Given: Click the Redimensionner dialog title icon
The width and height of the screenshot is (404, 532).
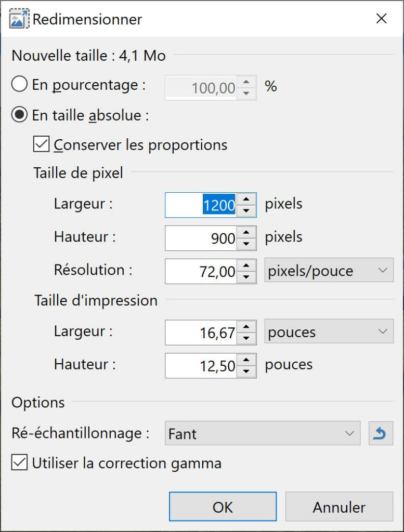Looking at the screenshot, I should [19, 19].
